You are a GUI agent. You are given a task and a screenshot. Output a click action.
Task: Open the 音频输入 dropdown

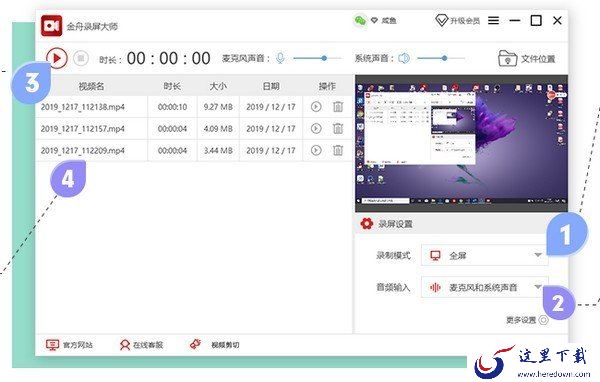point(484,287)
